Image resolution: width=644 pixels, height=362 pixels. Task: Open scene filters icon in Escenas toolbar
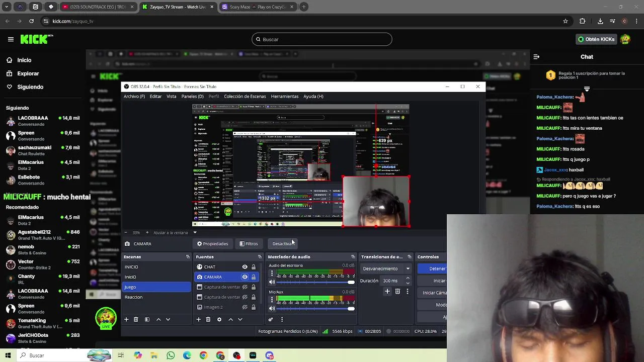147,319
